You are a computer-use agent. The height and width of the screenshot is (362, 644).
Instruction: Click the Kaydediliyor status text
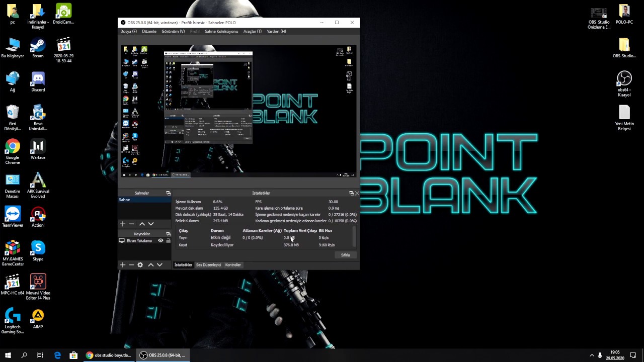(x=222, y=245)
